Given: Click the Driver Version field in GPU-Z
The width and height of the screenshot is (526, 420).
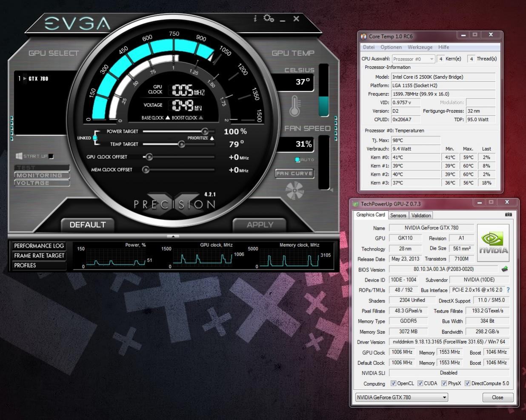Looking at the screenshot, I should 449,342.
